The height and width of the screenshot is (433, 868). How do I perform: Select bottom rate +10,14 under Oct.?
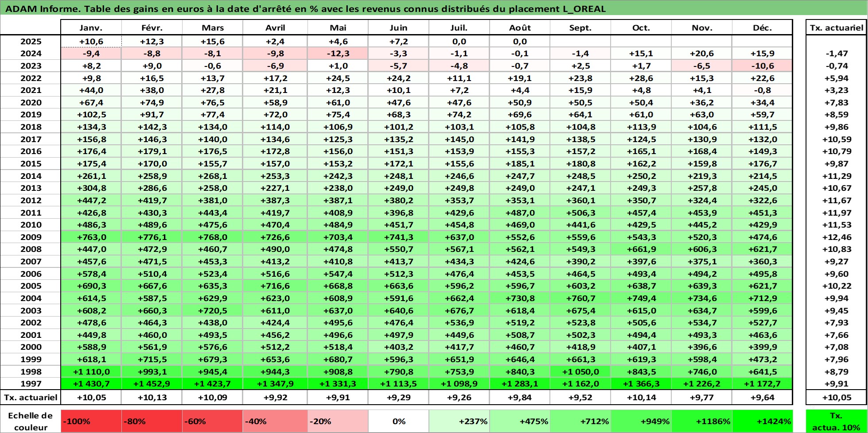click(641, 398)
